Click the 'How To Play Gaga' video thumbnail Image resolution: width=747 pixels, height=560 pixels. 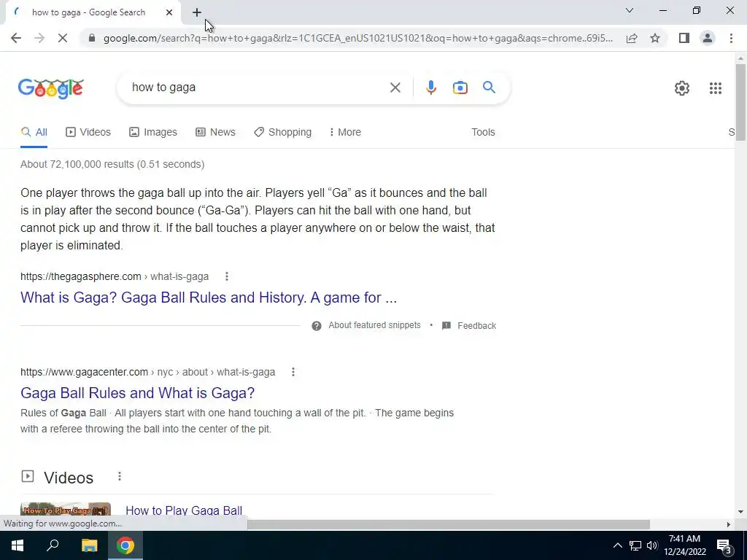66,510
